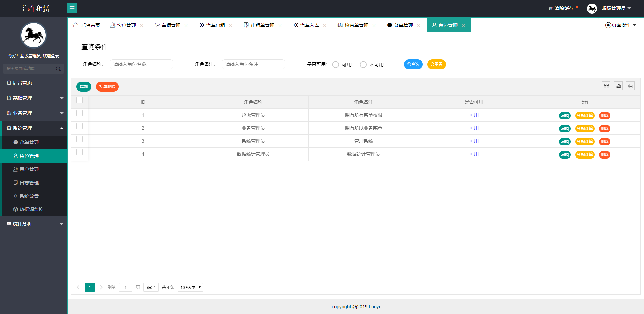Open 日志管理 in sidebar submenu

click(x=34, y=183)
